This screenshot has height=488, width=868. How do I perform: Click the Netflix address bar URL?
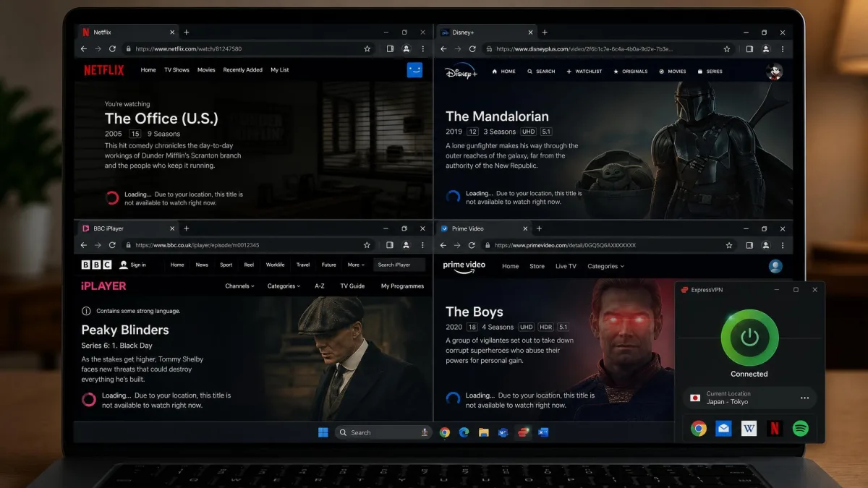coord(189,49)
